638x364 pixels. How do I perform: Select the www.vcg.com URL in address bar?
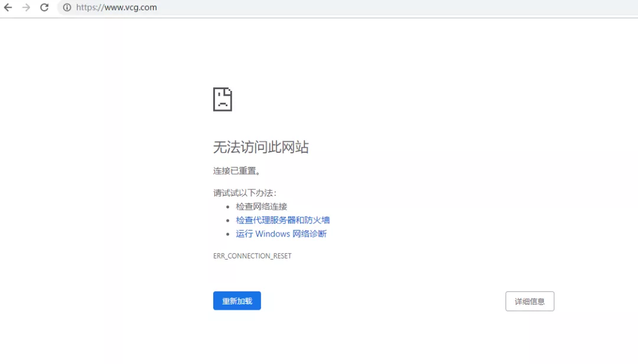[116, 8]
